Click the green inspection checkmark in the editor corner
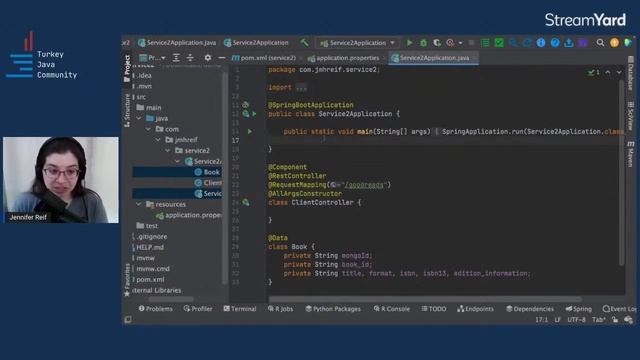The width and height of the screenshot is (640, 360). click(x=591, y=72)
